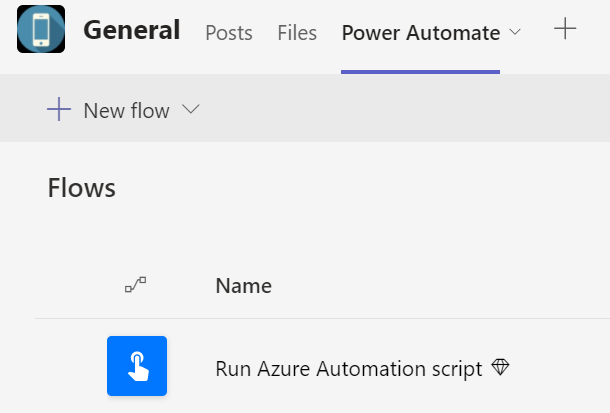Sort by the Name column header
The height and width of the screenshot is (413, 610).
pos(244,286)
